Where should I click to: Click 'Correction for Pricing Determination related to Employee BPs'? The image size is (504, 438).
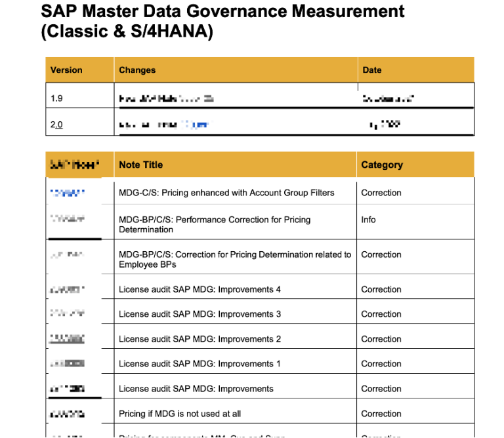click(x=235, y=260)
